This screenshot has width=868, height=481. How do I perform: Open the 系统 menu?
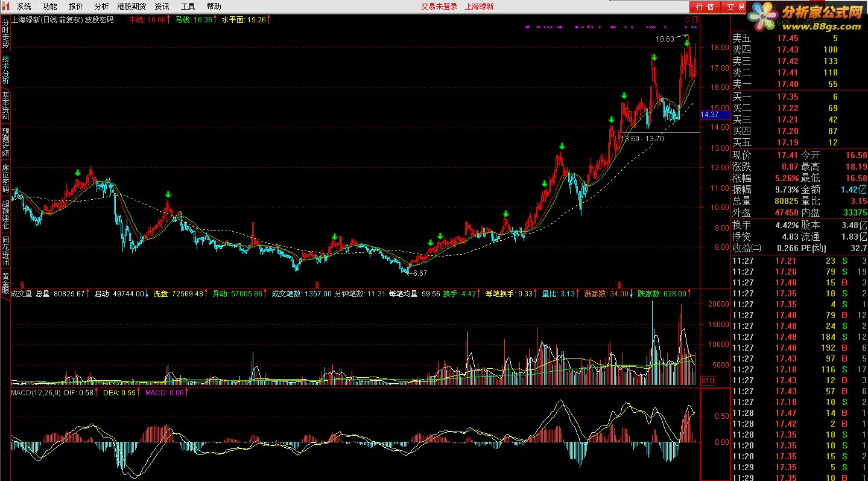pyautogui.click(x=24, y=7)
